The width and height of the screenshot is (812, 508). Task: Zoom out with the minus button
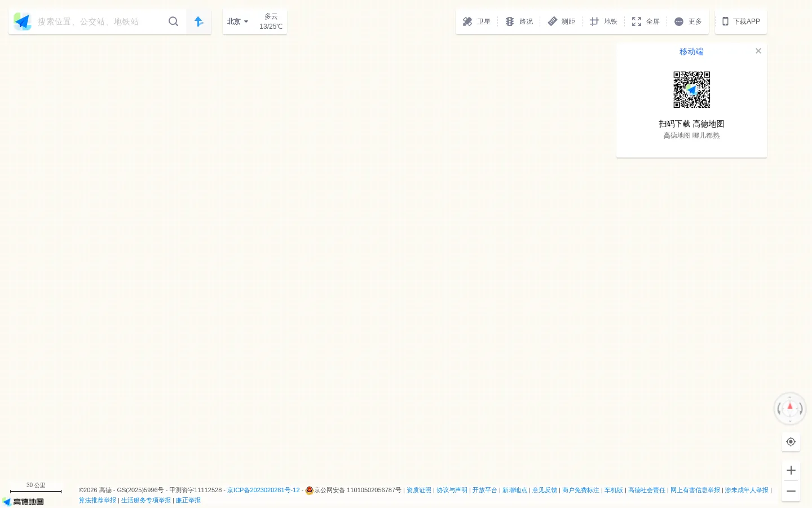[791, 491]
